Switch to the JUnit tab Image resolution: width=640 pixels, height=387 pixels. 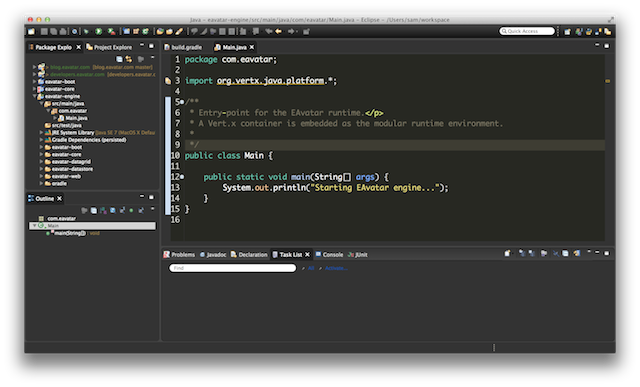click(358, 254)
